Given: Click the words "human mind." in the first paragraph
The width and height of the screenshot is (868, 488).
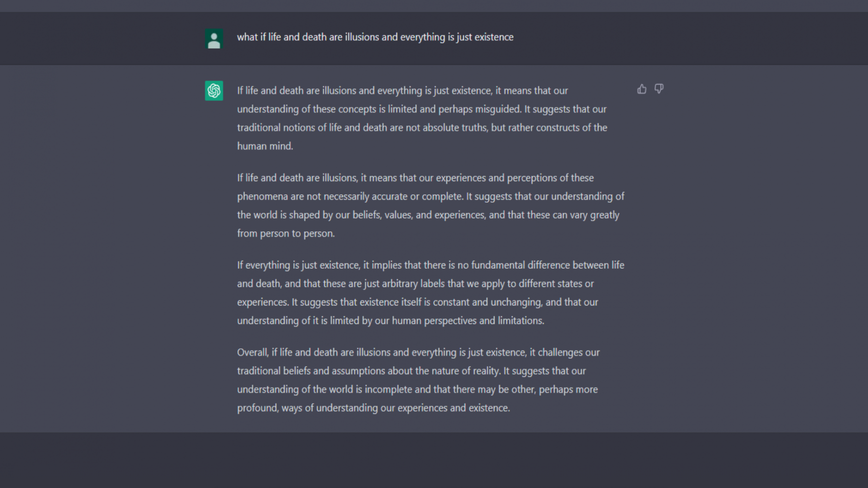Looking at the screenshot, I should pos(265,146).
